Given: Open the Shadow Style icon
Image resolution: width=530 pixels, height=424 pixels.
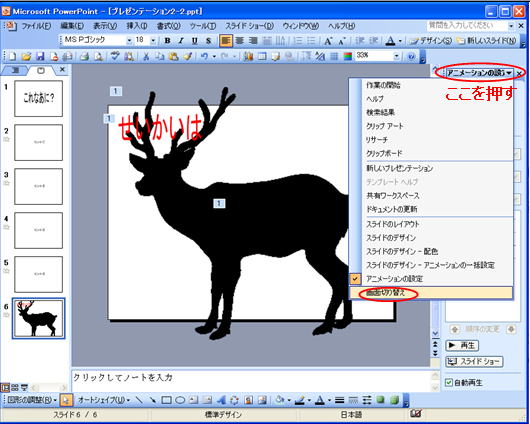Looking at the screenshot, I should click(x=381, y=400).
